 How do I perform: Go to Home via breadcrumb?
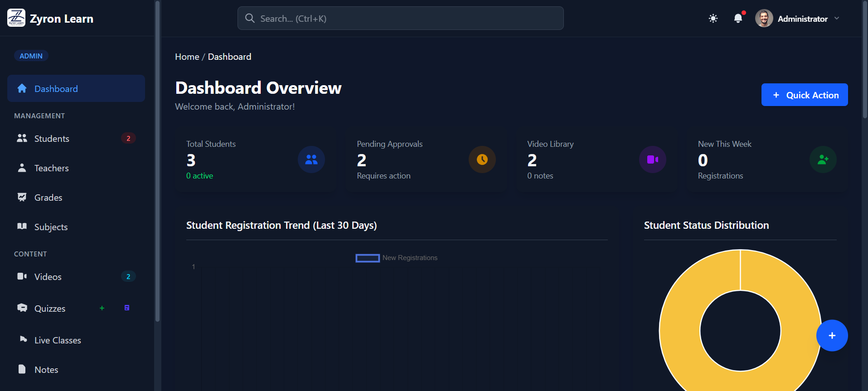(187, 57)
